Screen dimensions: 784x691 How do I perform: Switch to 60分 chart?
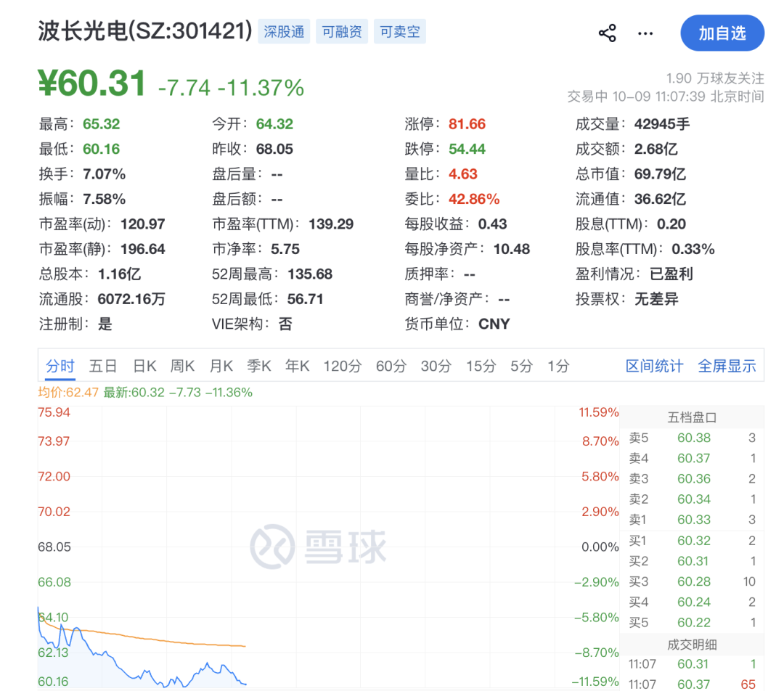(x=391, y=366)
